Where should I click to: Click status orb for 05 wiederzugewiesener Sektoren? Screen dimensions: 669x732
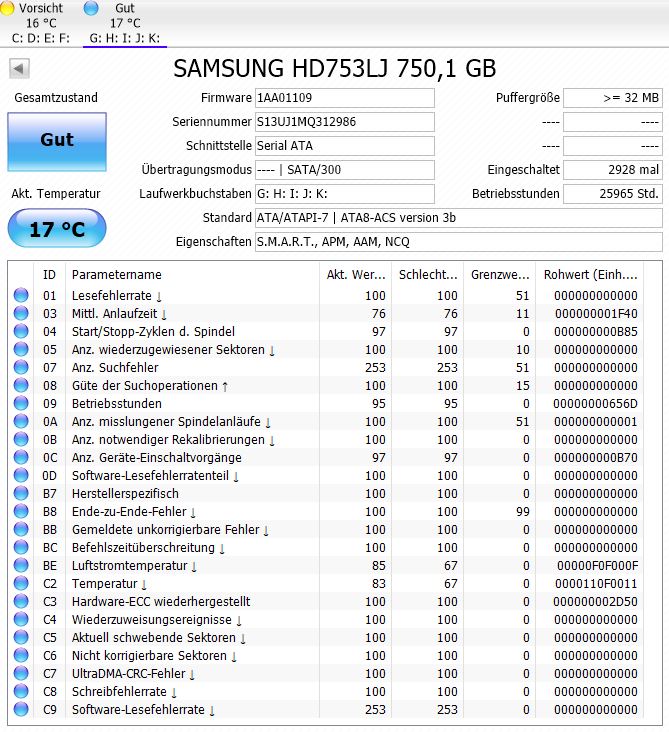click(21, 349)
